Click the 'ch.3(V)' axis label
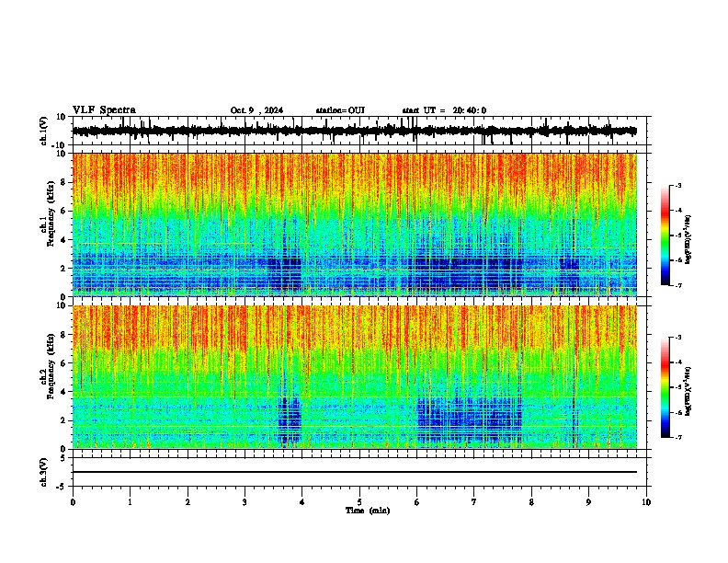This screenshot has height=563, width=728. pos(44,473)
